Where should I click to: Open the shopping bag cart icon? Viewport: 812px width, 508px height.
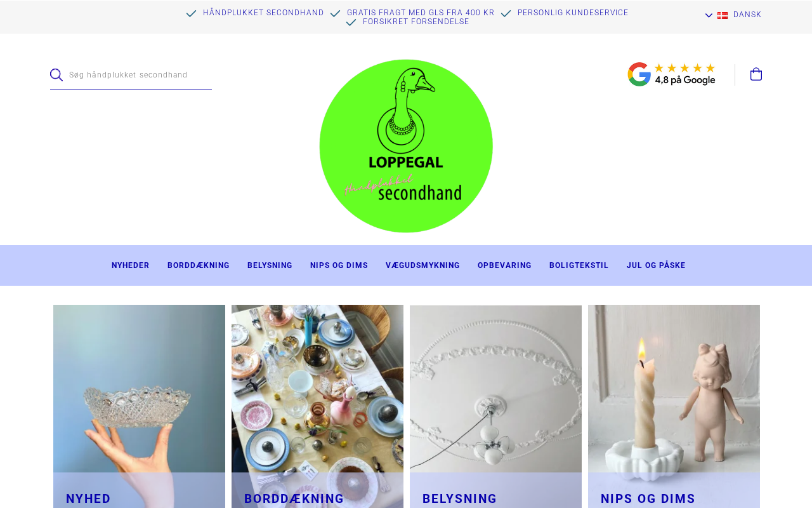pyautogui.click(x=756, y=74)
